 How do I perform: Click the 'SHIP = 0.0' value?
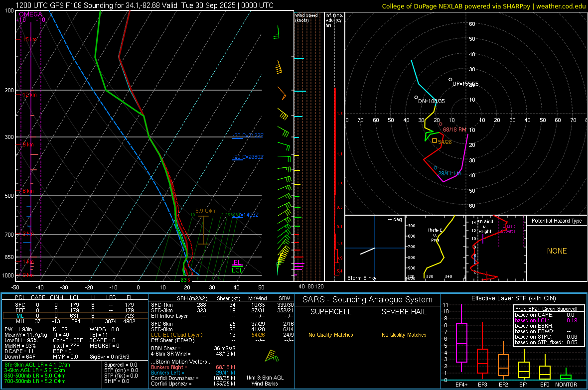coord(117,381)
